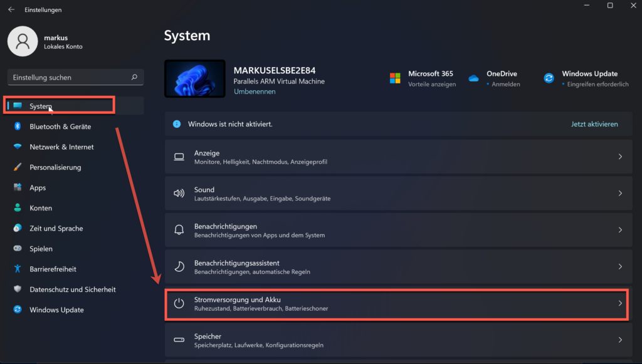
Task: Click the Barrierefreiheit accessibility icon
Action: pos(18,269)
